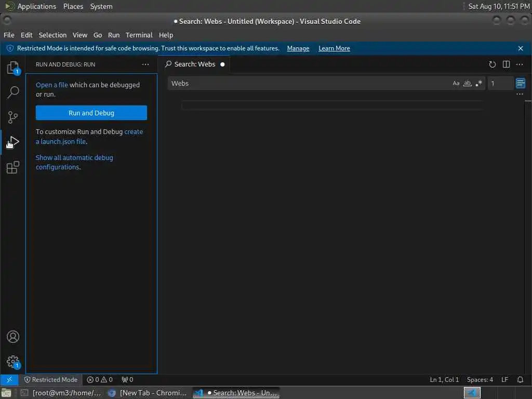
Task: Click workspace switcher in bottom panel
Action: (472, 393)
